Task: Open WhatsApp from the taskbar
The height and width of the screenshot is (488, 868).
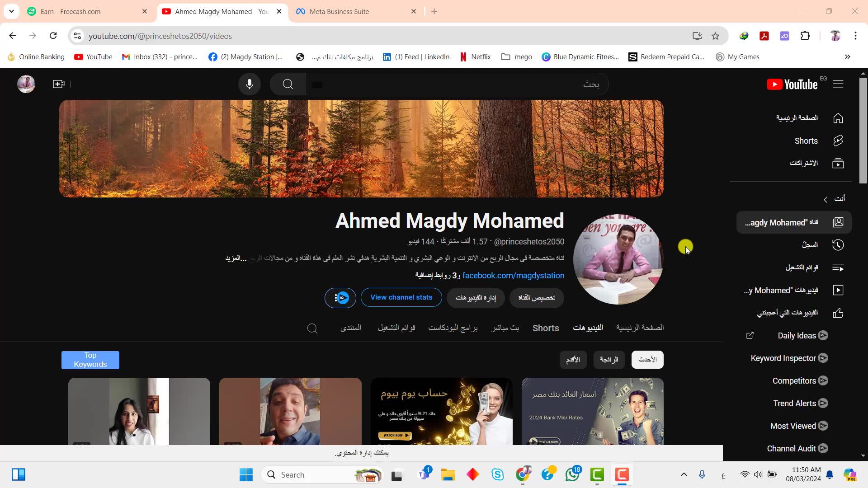Action: point(572,474)
